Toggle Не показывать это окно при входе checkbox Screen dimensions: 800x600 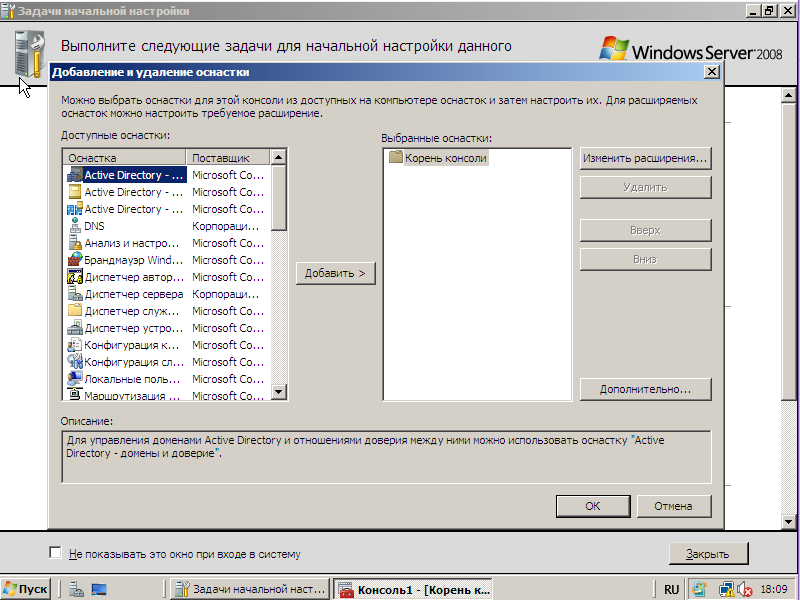55,553
